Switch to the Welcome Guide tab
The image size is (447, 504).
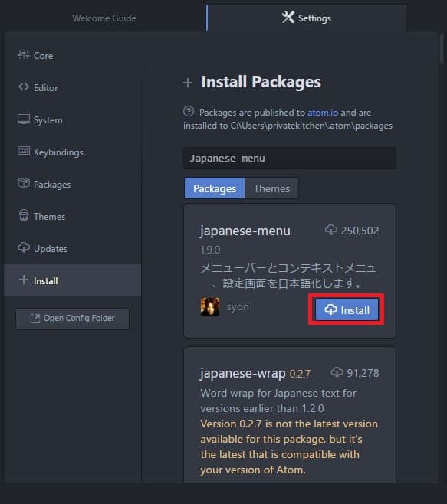[x=104, y=18]
